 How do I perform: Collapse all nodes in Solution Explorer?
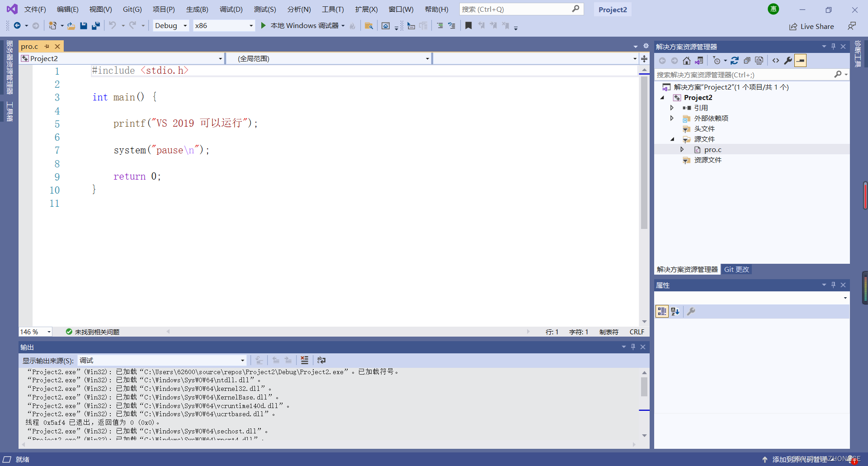pos(746,60)
